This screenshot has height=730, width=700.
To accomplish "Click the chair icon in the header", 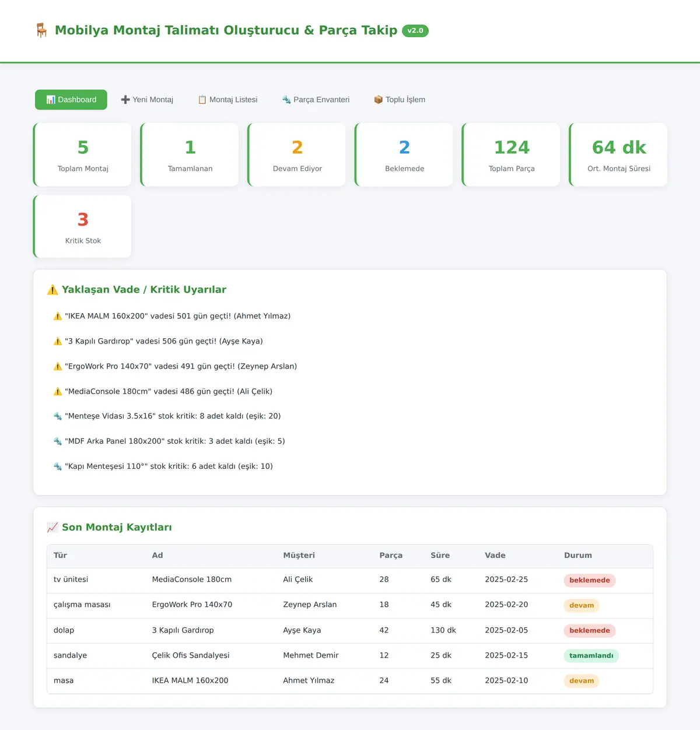I will point(41,30).
